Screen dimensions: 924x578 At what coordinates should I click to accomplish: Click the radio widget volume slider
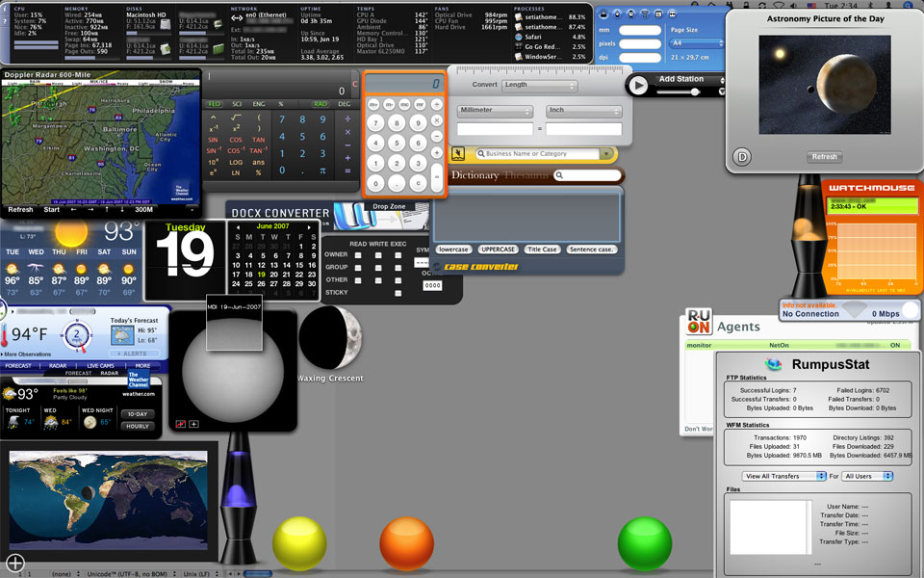(x=679, y=92)
